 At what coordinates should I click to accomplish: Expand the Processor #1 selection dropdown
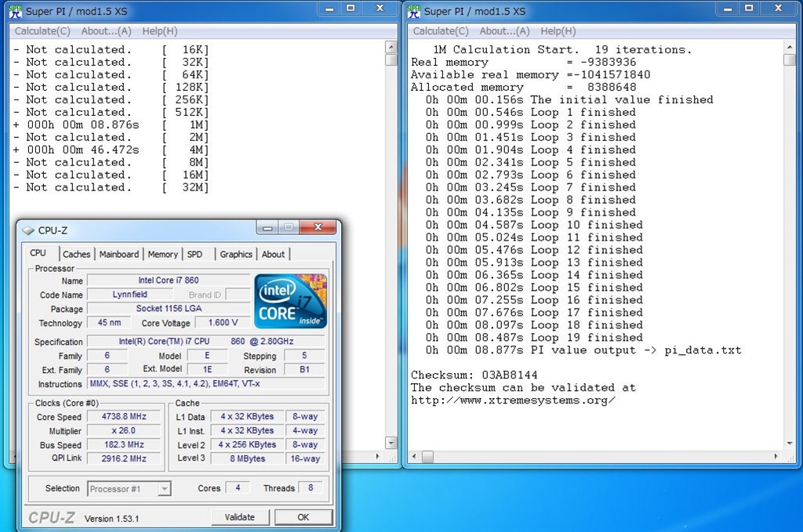(x=165, y=489)
